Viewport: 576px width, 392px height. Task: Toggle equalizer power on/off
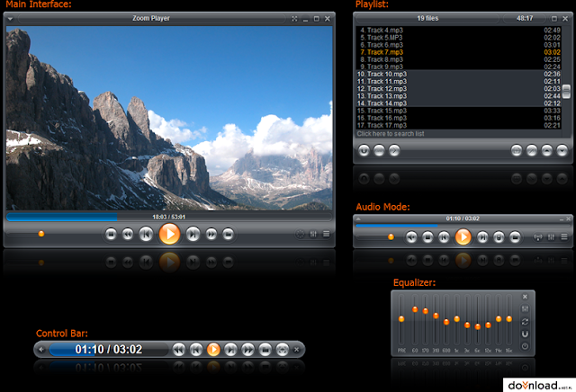pos(525,346)
